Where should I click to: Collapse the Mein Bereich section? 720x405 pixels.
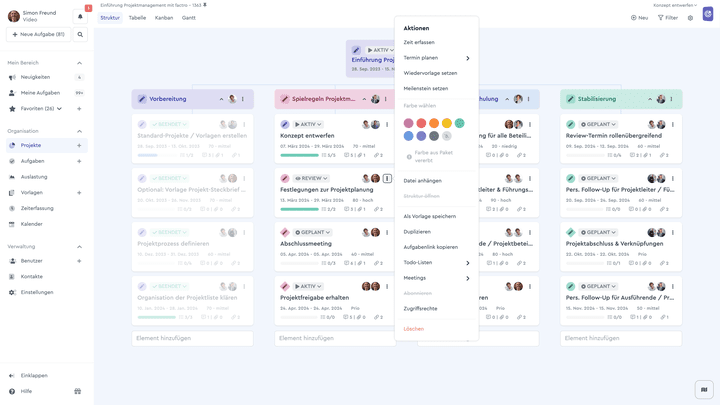79,63
